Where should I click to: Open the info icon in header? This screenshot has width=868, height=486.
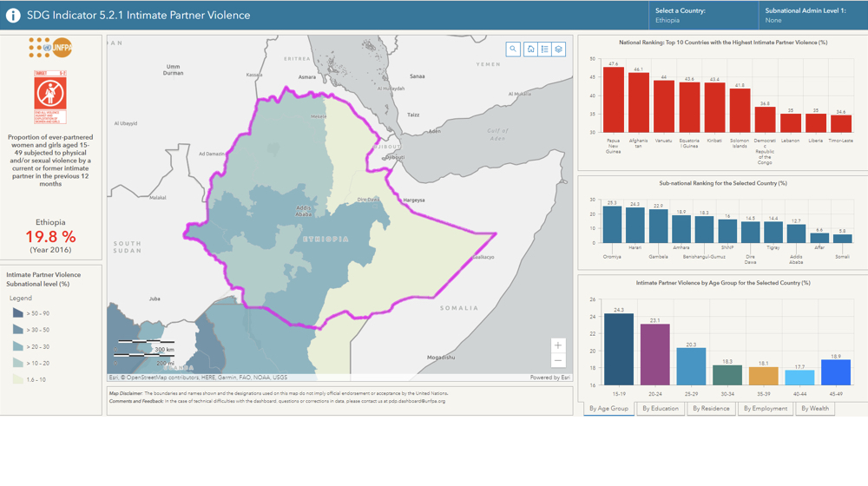(13, 15)
